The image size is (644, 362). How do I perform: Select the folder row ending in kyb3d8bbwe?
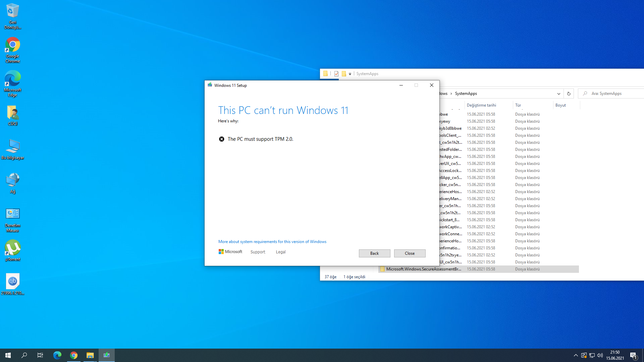(x=509, y=128)
